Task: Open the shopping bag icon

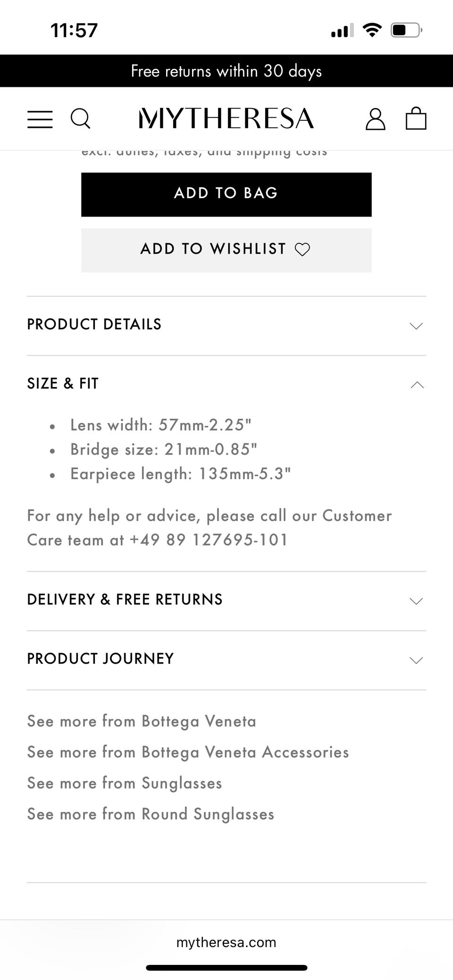Action: (416, 118)
